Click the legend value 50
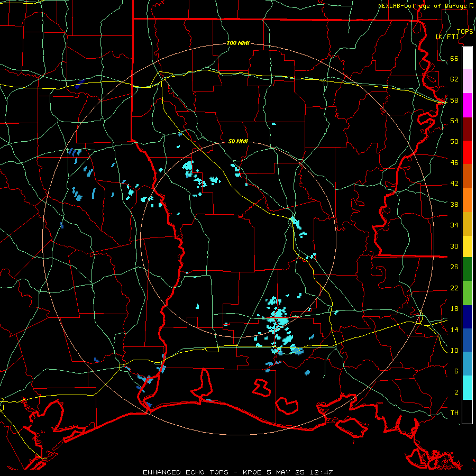 click(454, 141)
